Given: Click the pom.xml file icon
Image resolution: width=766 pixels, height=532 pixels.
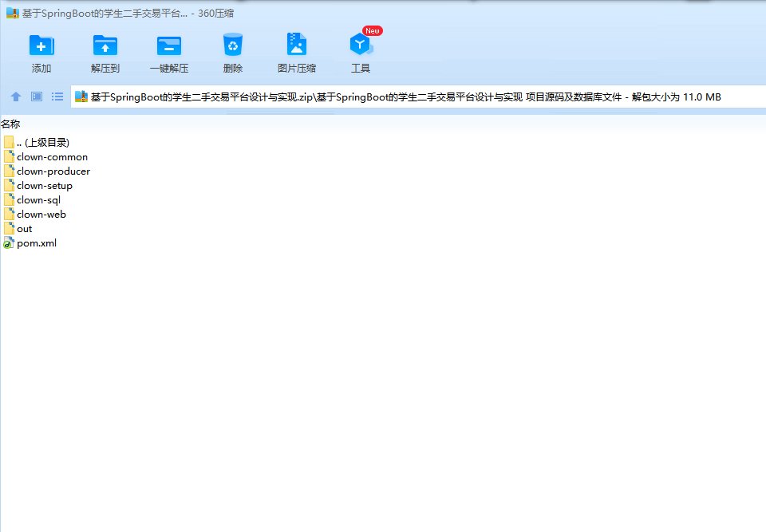Looking at the screenshot, I should coord(9,242).
